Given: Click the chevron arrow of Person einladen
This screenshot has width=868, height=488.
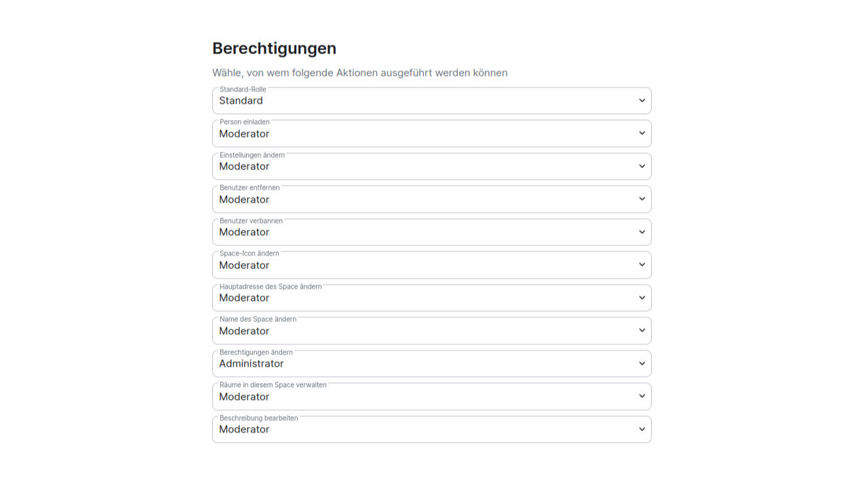Looking at the screenshot, I should click(642, 134).
